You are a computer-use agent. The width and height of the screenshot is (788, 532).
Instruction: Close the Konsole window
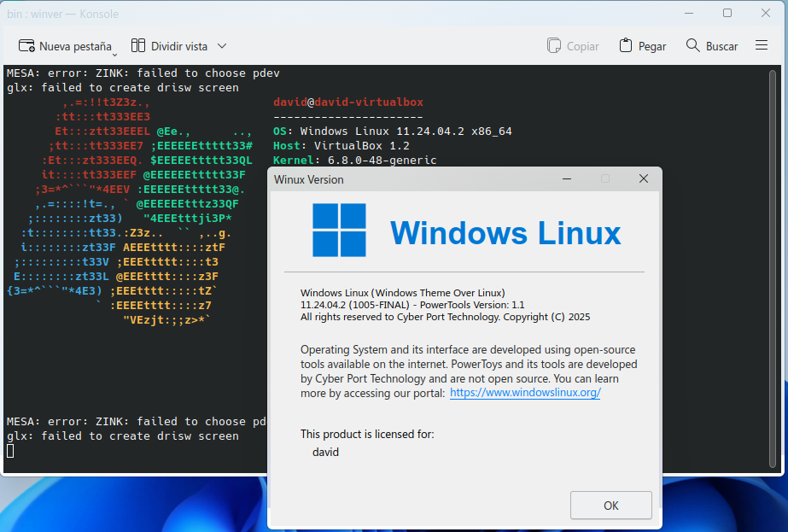coord(765,14)
